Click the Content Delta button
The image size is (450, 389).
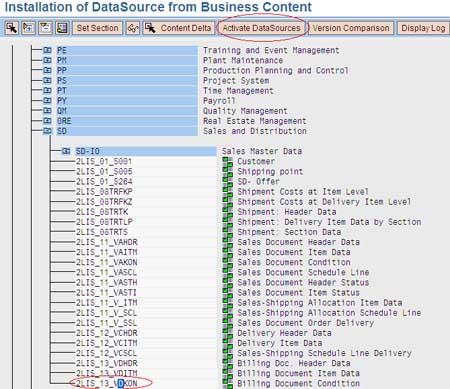point(179,28)
